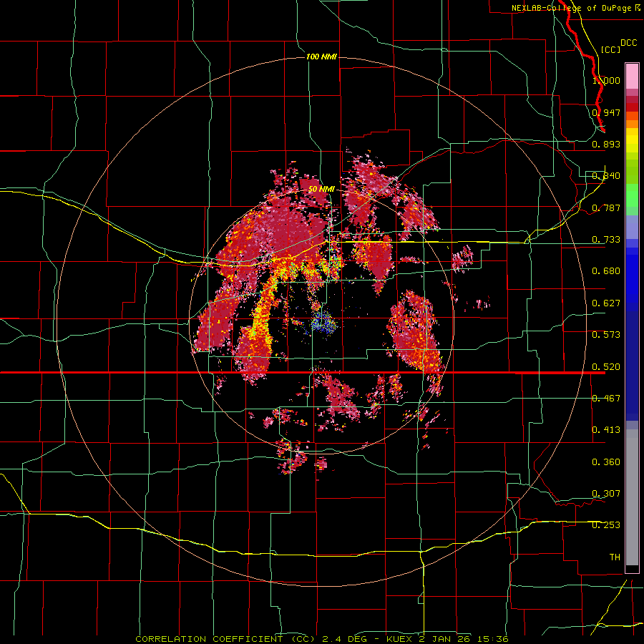Click the 1.000 color scale value
The width and height of the screenshot is (644, 644).
606,80
